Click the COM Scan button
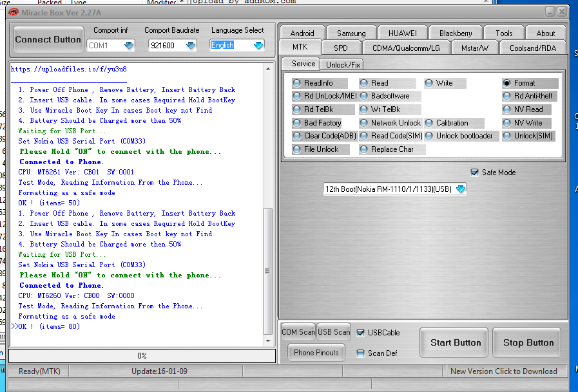This screenshot has height=392, width=578. click(298, 332)
